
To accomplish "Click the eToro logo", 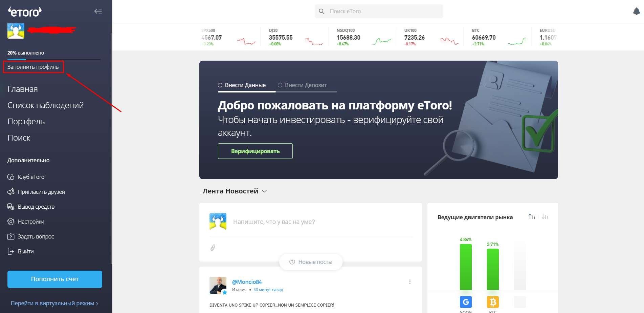I will pyautogui.click(x=25, y=12).
